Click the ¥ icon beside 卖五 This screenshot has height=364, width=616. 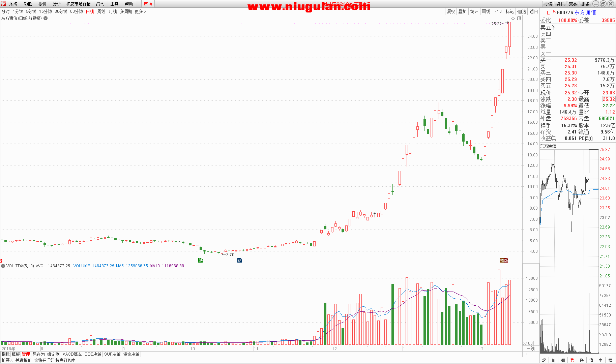click(554, 27)
